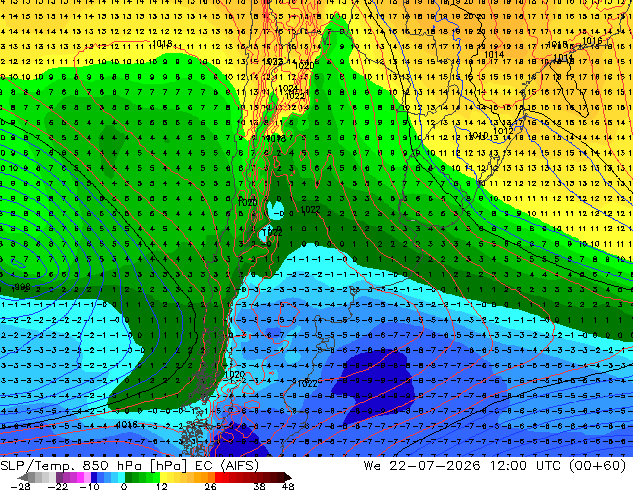Click the dark purple legend swatch above -22
The height and width of the screenshot is (490, 634).
(59, 477)
